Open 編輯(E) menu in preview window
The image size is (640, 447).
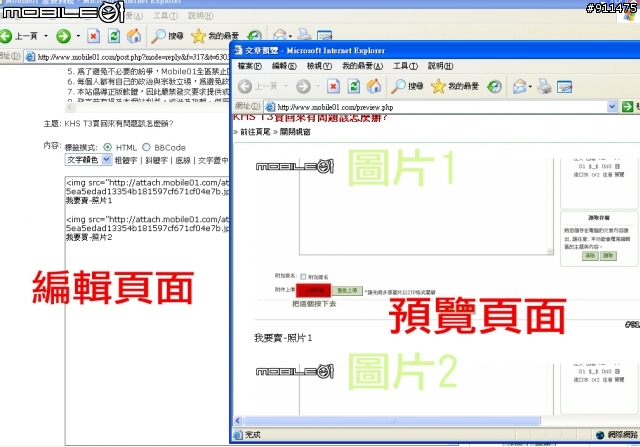tap(284, 66)
